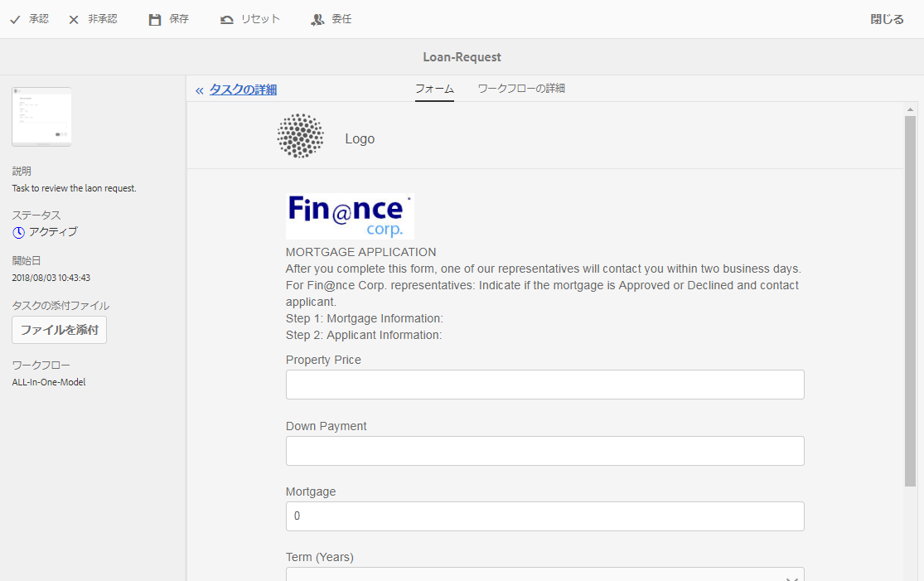The image size is (924, 581).
Task: Switch to the フォーム tab
Action: pos(434,89)
